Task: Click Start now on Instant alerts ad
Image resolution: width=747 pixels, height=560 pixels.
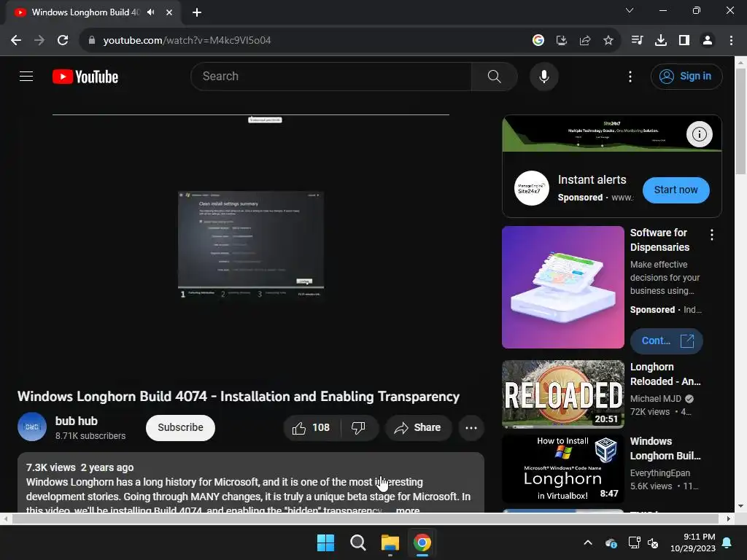Action: click(676, 190)
